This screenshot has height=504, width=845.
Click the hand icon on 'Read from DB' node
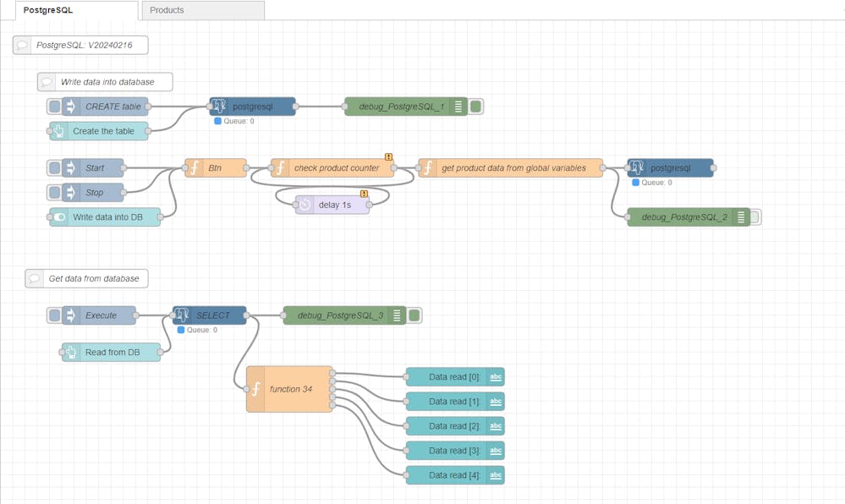tap(70, 352)
